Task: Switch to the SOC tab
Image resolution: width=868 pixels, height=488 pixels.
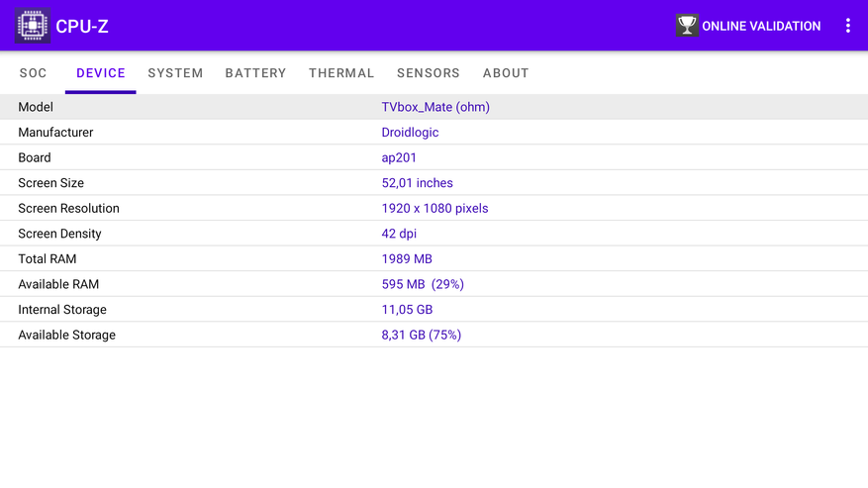Action: coord(34,73)
